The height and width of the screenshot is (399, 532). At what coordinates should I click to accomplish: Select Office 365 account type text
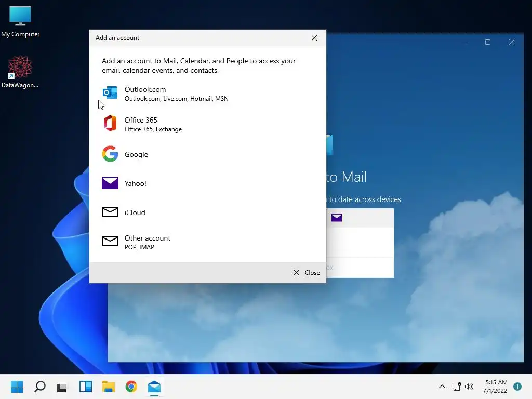click(x=141, y=120)
